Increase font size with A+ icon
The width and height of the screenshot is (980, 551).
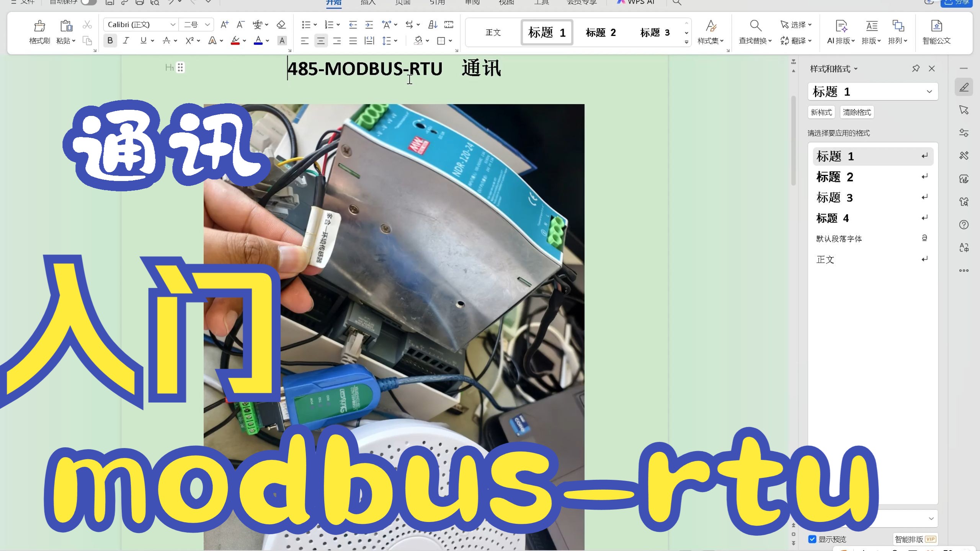pyautogui.click(x=225, y=25)
